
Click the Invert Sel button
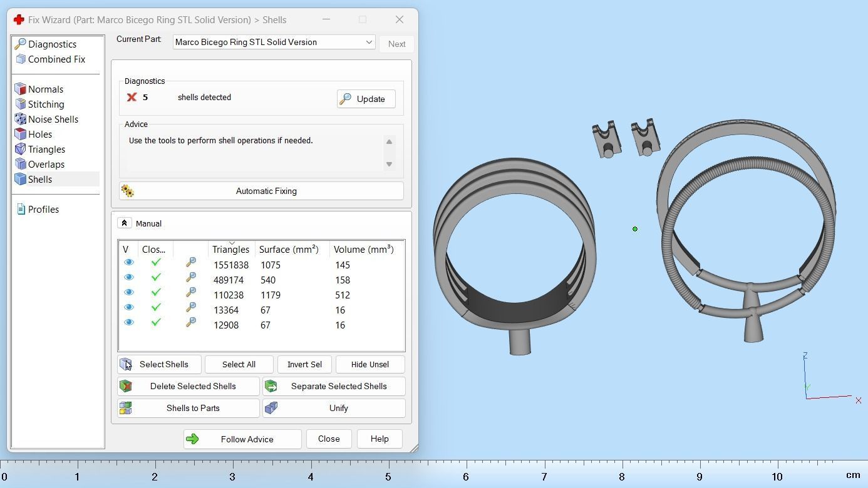point(304,364)
